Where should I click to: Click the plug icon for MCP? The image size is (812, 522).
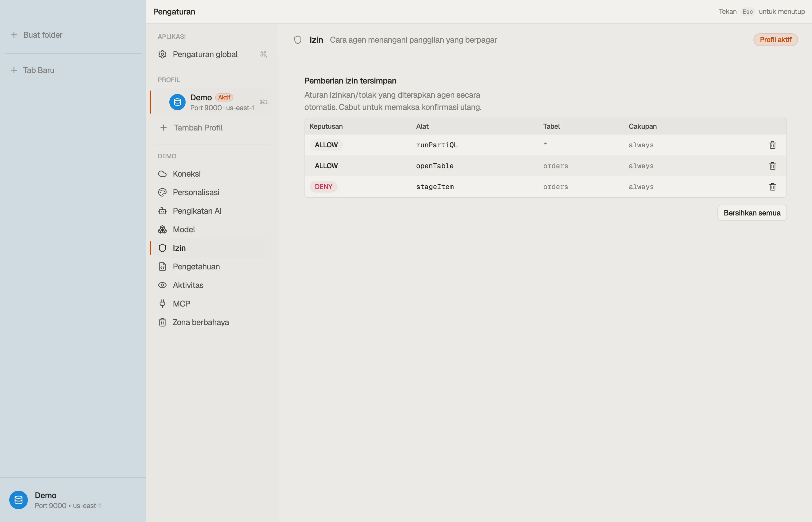[162, 304]
